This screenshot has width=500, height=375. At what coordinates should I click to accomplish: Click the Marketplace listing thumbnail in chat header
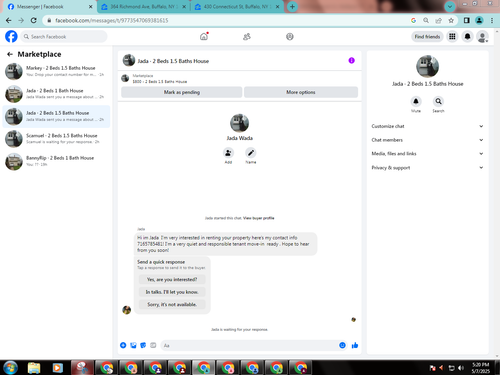[x=125, y=78]
